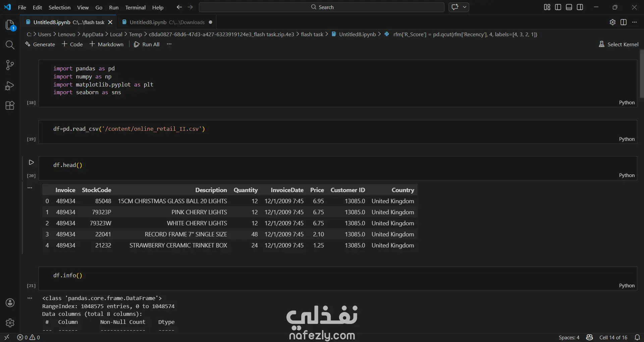Toggle secondary side bar visibility
The width and height of the screenshot is (644, 342).
pyautogui.click(x=580, y=7)
